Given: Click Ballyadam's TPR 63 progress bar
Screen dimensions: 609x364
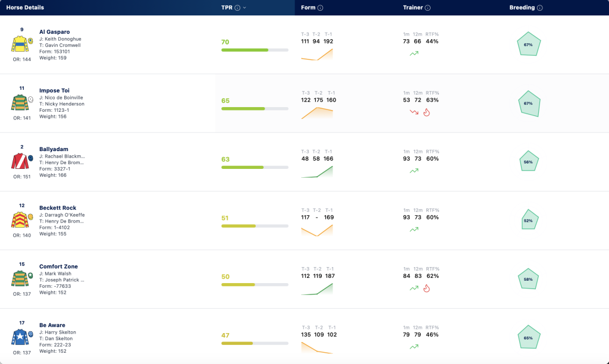Looking at the screenshot, I should tap(255, 168).
